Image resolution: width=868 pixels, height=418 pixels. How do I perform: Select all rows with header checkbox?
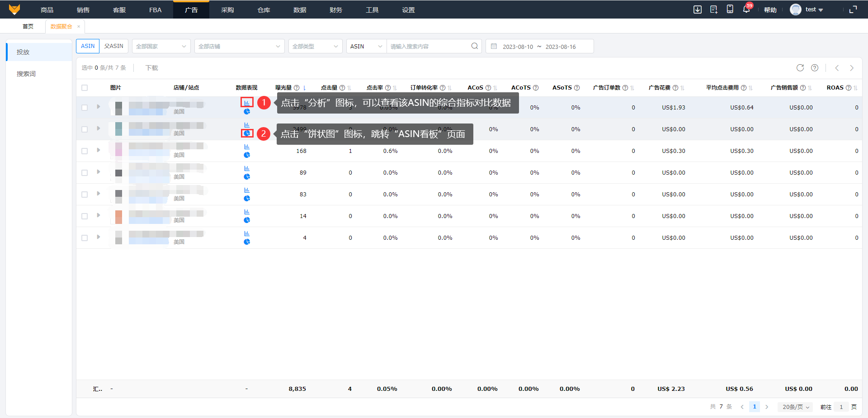click(x=85, y=88)
